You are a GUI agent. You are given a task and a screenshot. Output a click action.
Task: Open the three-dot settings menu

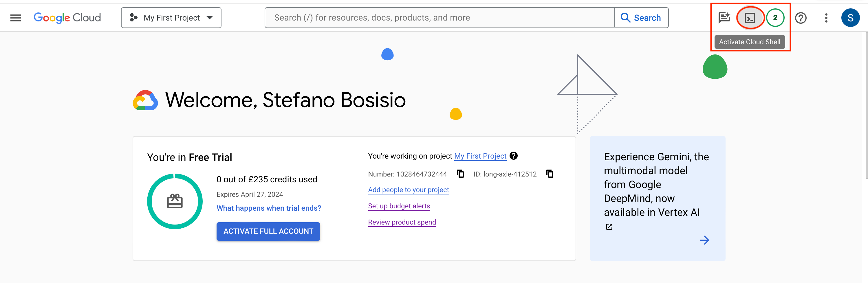[x=826, y=18]
